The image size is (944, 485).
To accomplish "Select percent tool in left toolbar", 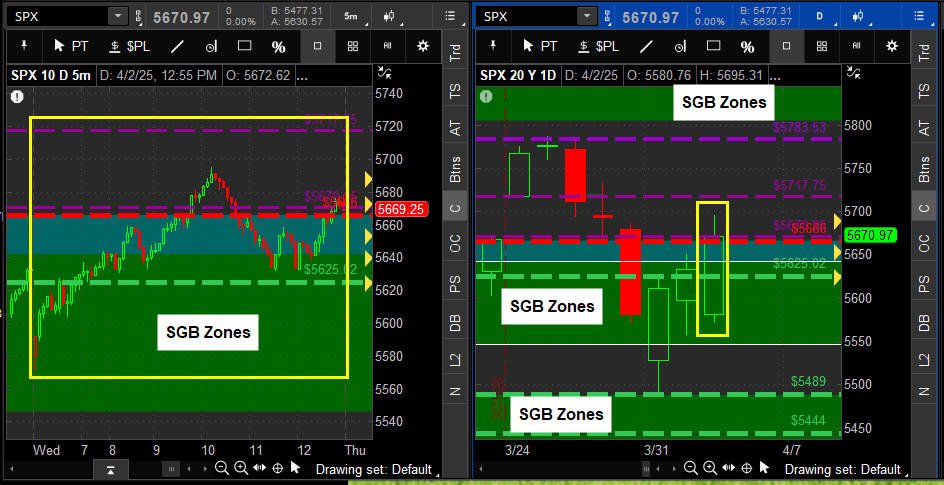I will [x=278, y=46].
